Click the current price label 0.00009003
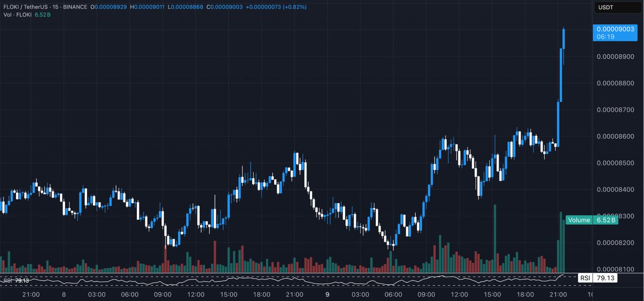This screenshot has height=301, width=644. (614, 30)
